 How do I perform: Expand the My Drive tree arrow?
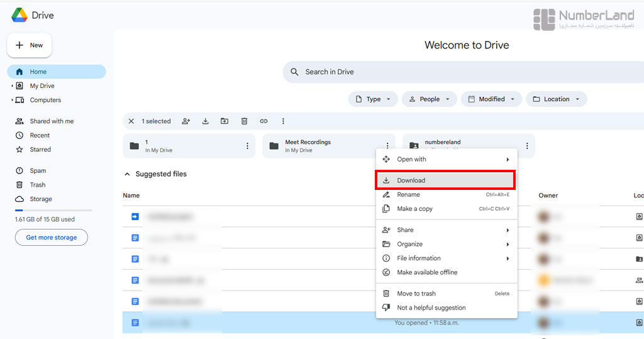pos(12,86)
